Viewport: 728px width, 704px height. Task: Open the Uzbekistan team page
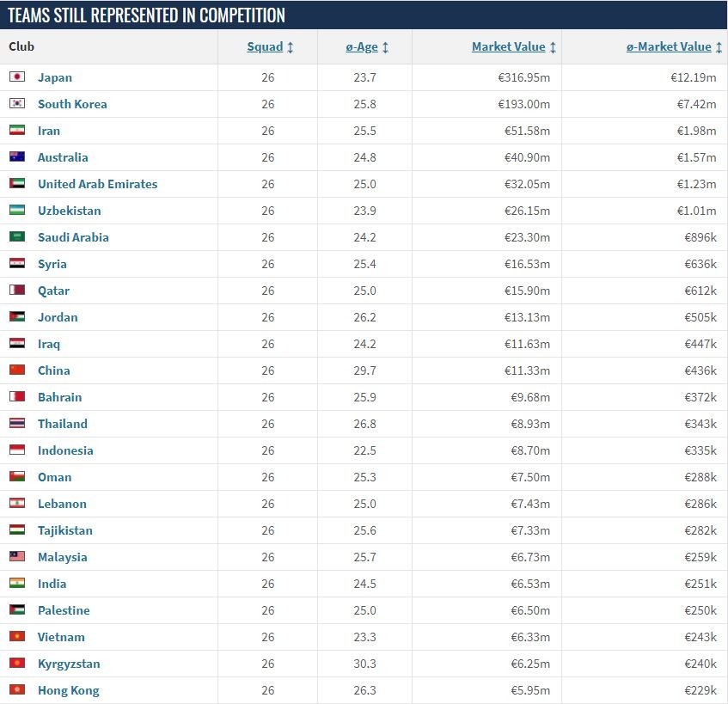pyautogui.click(x=69, y=211)
